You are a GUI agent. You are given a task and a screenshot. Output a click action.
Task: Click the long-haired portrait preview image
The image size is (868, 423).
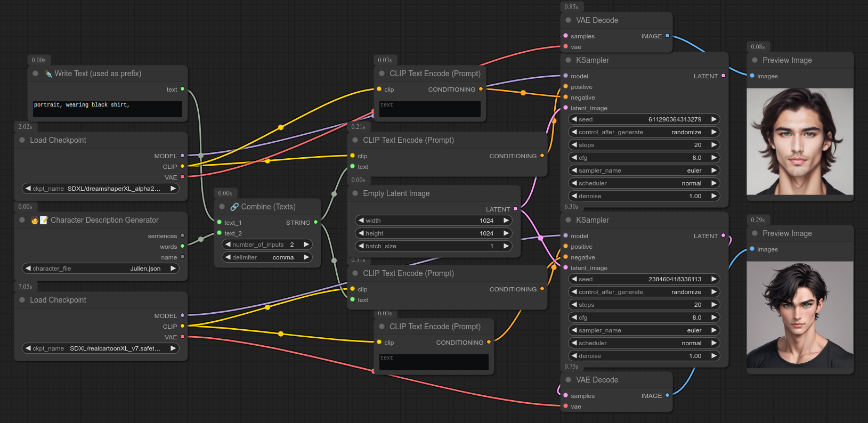800,142
